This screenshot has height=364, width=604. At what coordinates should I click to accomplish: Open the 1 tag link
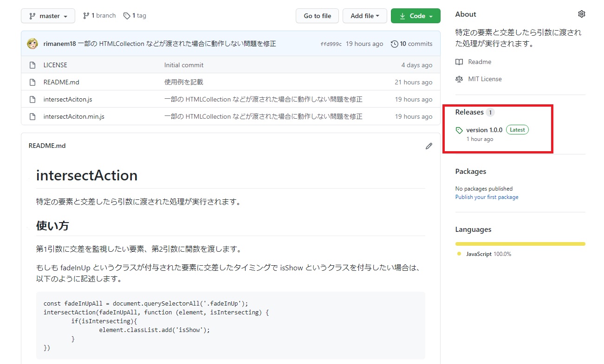[x=135, y=16]
